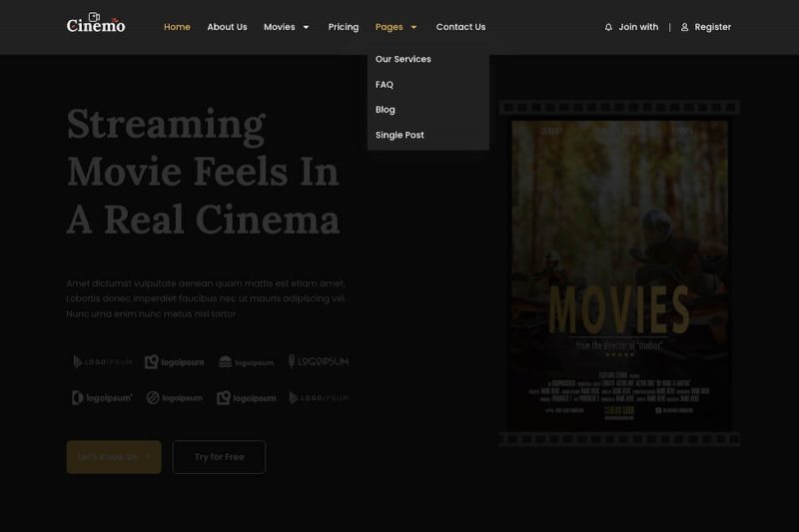Image resolution: width=799 pixels, height=532 pixels.
Task: Choose Single Post in the dropdown
Action: [x=399, y=135]
